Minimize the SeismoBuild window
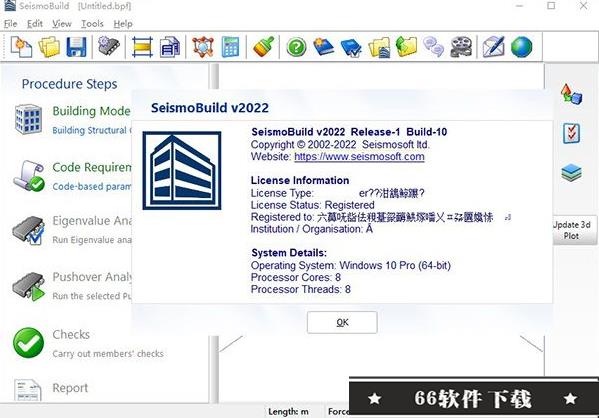This screenshot has width=599, height=418. pyautogui.click(x=519, y=6)
